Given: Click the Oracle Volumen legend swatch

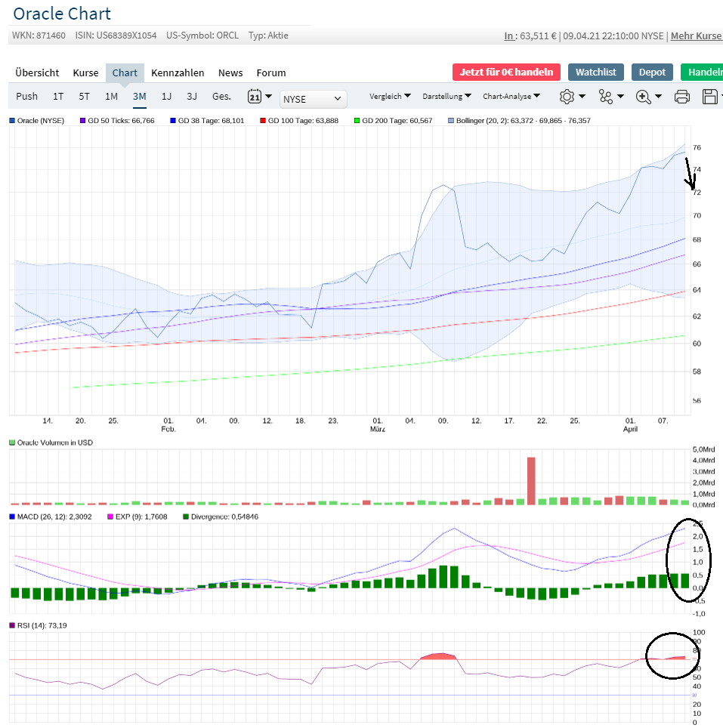Looking at the screenshot, I should (12, 443).
